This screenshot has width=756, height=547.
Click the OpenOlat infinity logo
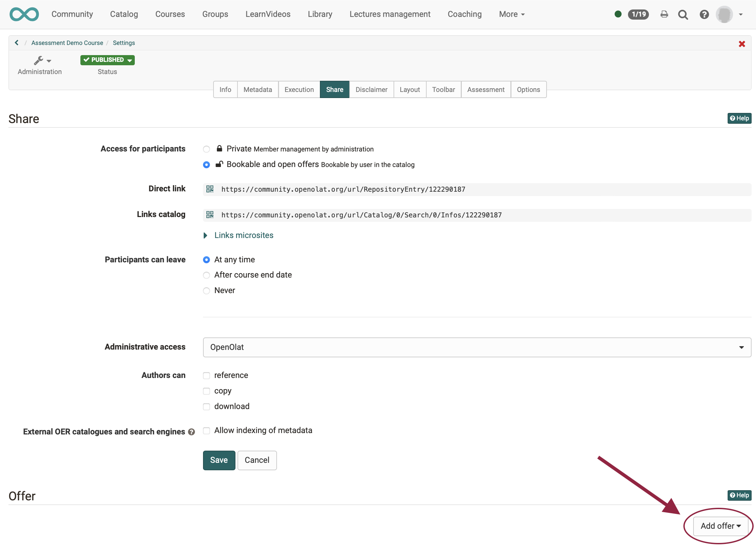[24, 14]
